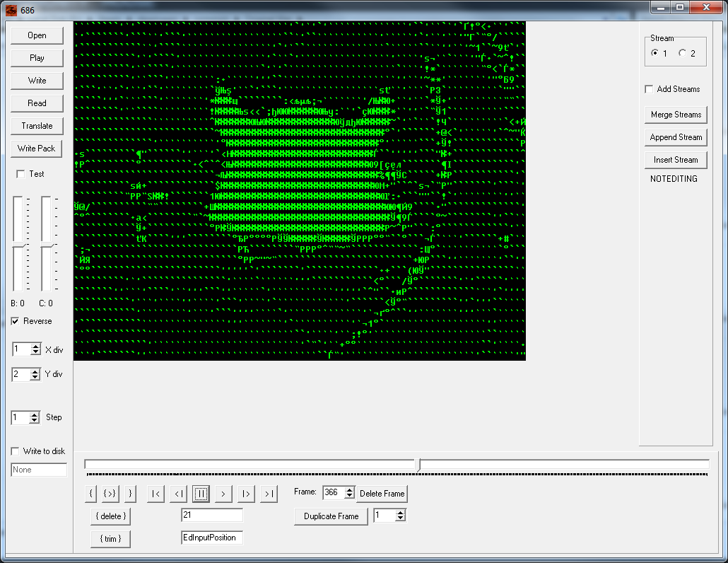Decrease the Frame number
This screenshot has height=563, width=728.
click(350, 495)
